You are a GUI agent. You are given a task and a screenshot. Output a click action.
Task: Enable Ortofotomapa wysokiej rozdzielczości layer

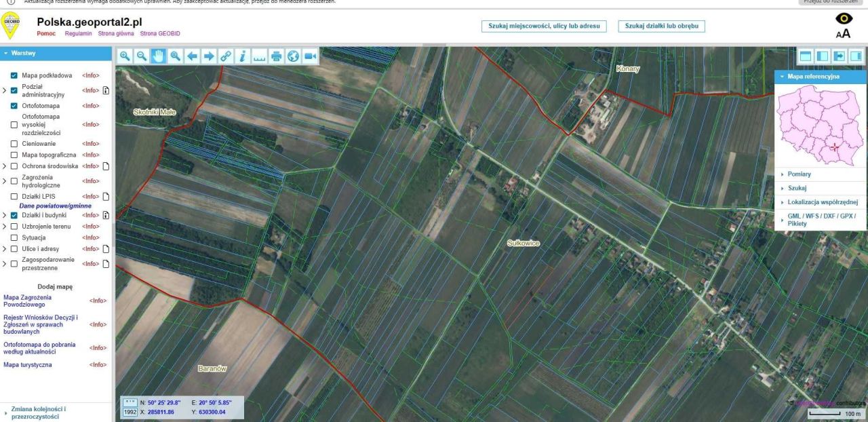14,125
